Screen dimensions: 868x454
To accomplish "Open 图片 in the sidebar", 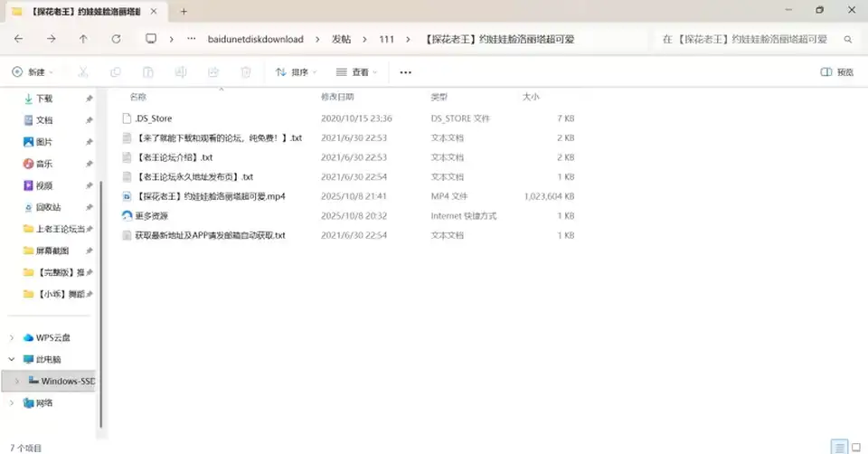I will pos(43,142).
